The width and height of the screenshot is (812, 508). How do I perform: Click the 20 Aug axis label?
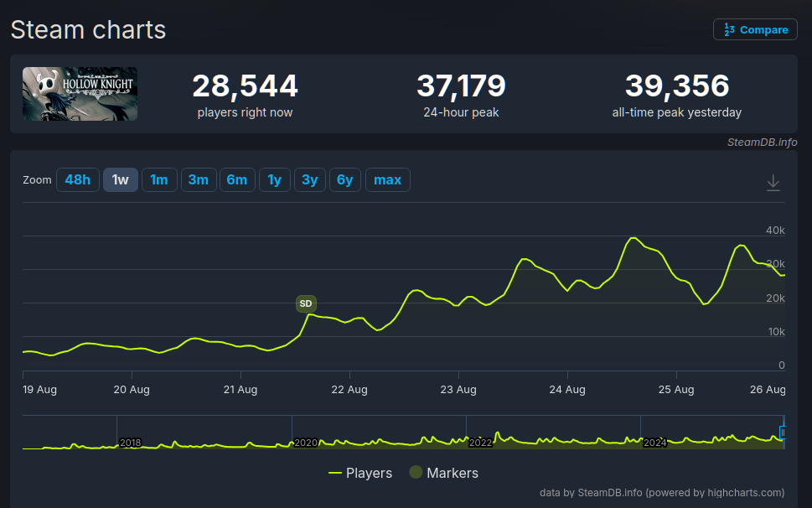tap(132, 390)
